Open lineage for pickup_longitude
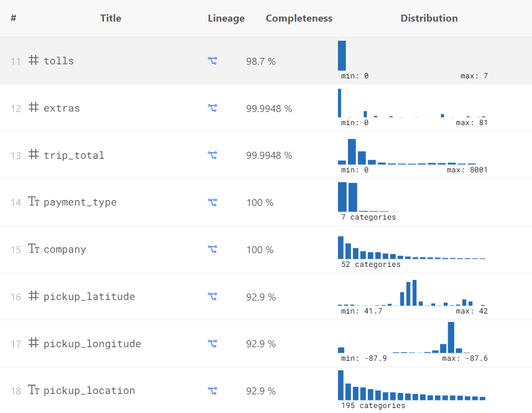The height and width of the screenshot is (413, 532). tap(212, 344)
